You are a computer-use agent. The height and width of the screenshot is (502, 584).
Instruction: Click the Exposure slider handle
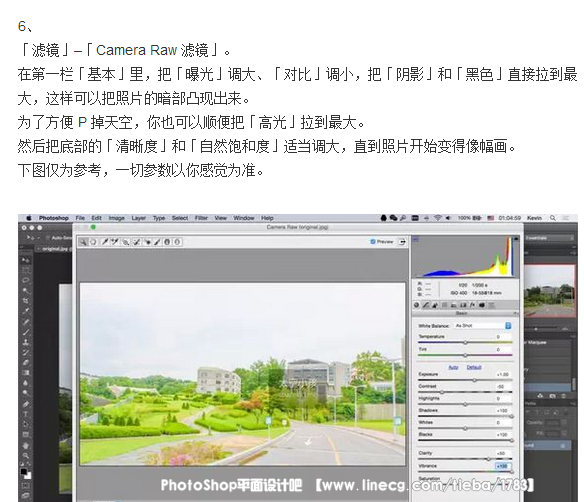tap(474, 380)
